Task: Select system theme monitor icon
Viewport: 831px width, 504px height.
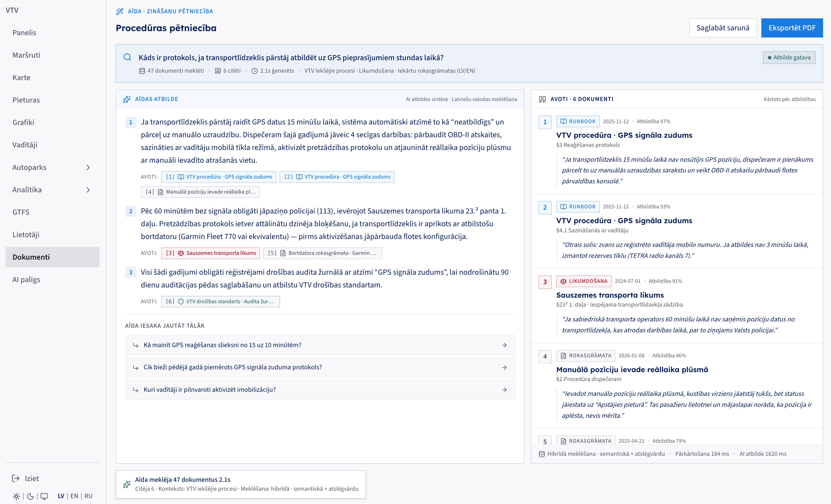Action: tap(44, 496)
